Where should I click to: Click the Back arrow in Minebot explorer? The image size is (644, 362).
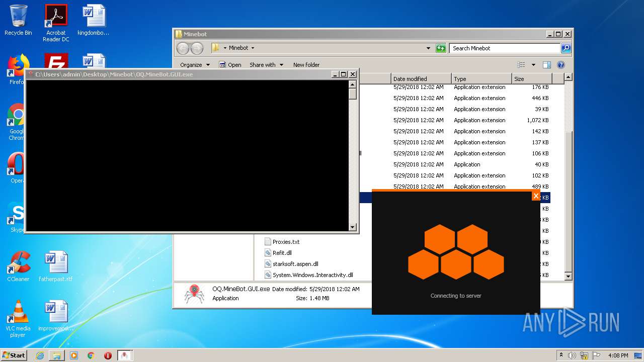(x=183, y=48)
